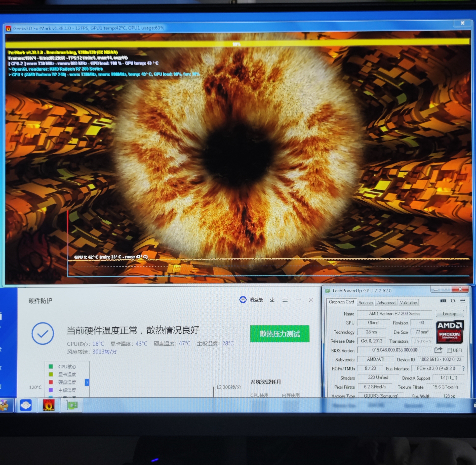Click the Die Size value 77 mm²

coord(422,332)
